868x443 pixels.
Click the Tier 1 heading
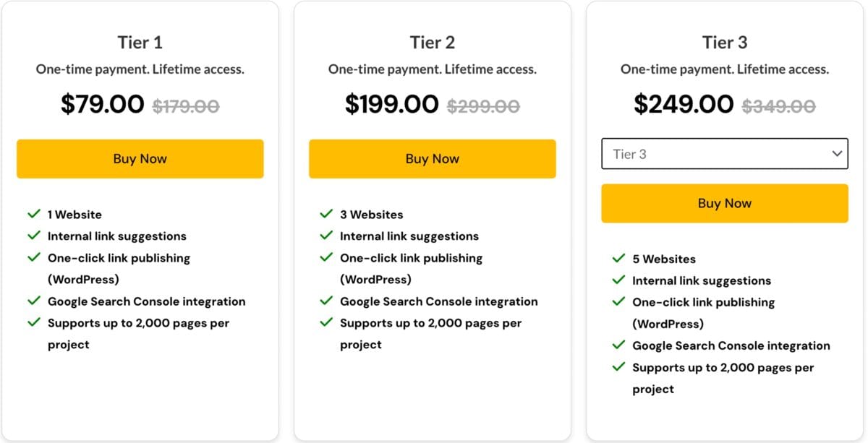point(140,43)
